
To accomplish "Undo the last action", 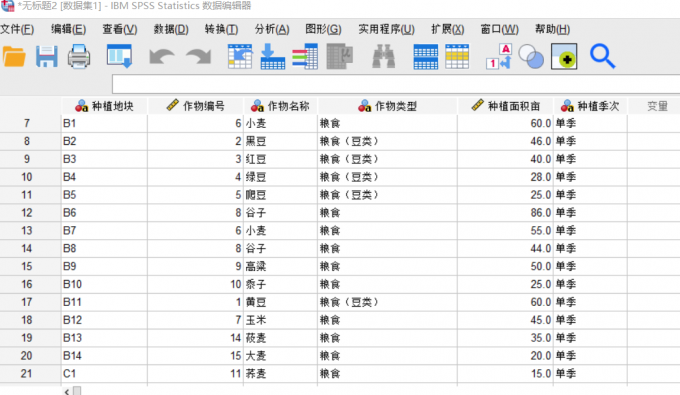I will coord(161,57).
